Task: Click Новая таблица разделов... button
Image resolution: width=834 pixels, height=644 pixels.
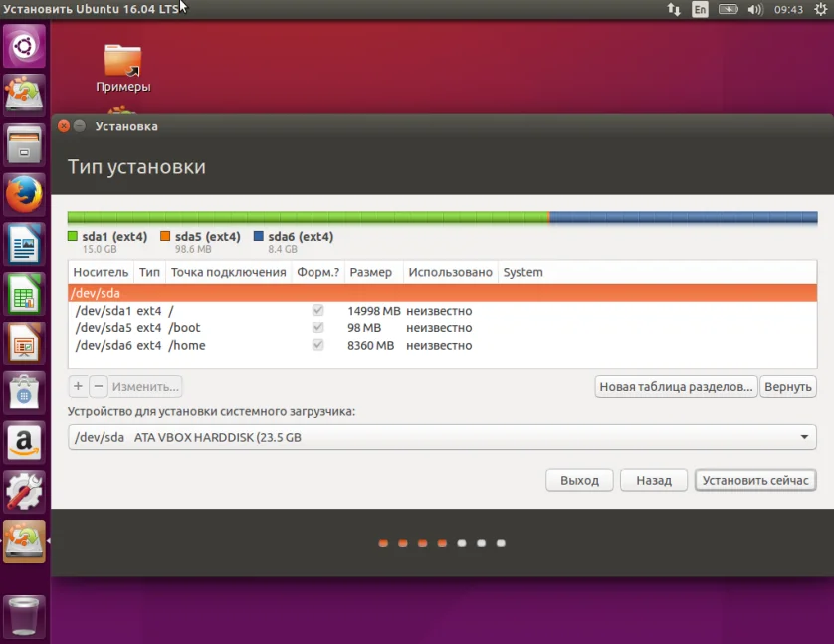Action: point(676,386)
